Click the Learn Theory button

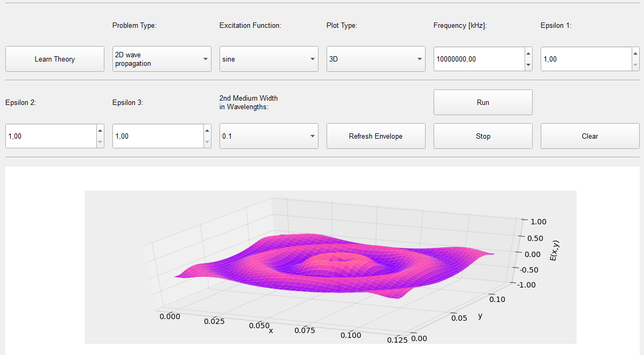tap(55, 59)
